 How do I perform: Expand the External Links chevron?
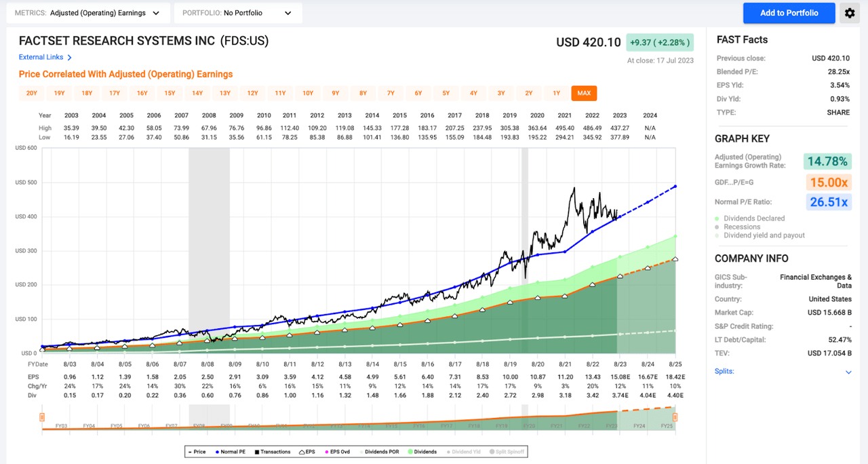tap(70, 57)
